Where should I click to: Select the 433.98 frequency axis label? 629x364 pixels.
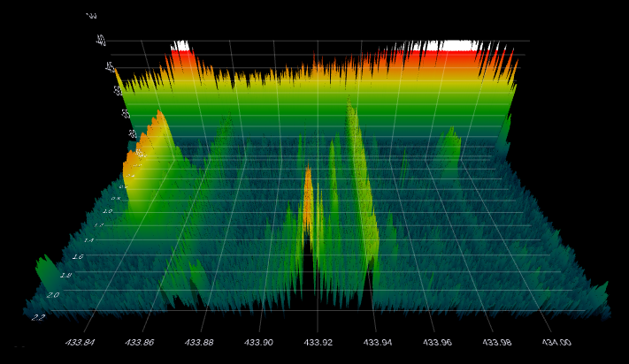495,342
